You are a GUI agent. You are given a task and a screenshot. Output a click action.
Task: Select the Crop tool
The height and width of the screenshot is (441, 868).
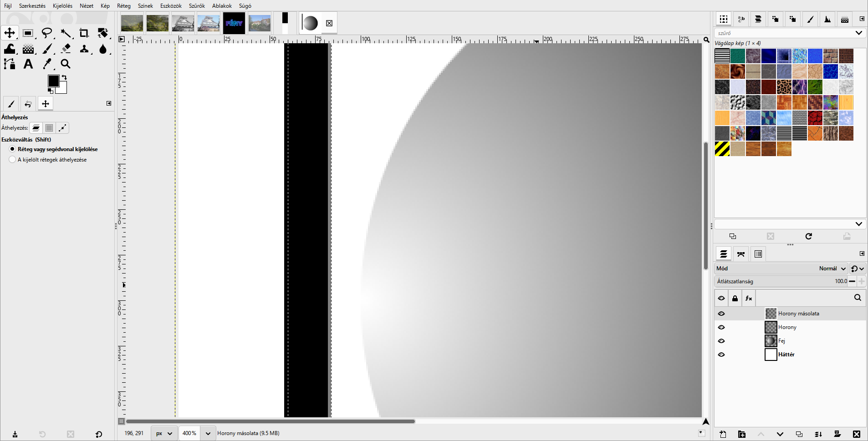coord(84,33)
